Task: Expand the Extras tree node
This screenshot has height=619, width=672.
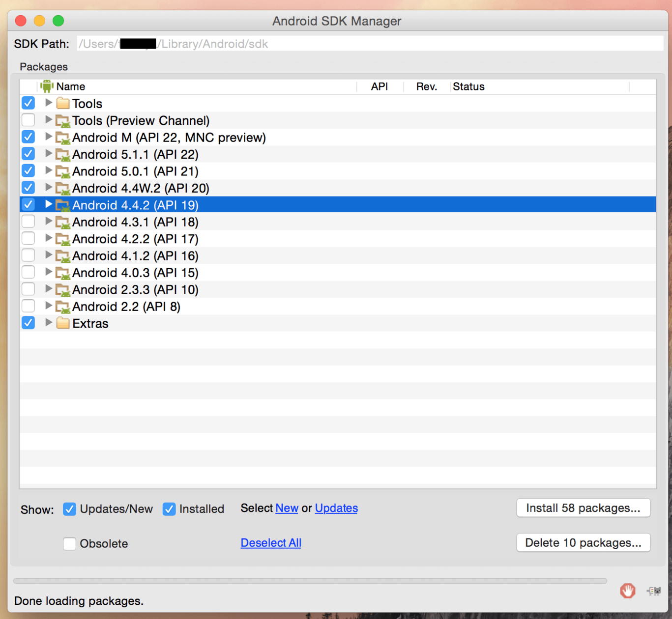Action: pyautogui.click(x=48, y=322)
